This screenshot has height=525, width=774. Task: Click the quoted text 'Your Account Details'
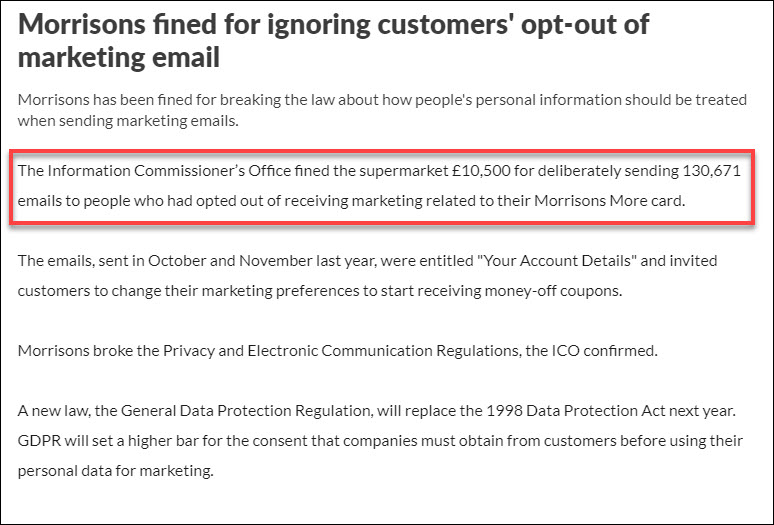[557, 261]
